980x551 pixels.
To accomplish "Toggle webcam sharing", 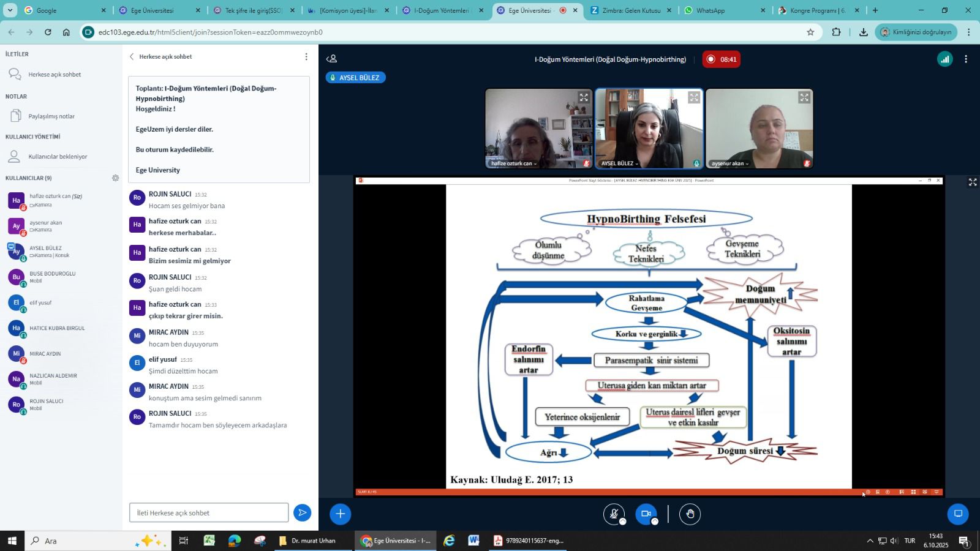I will 646,514.
